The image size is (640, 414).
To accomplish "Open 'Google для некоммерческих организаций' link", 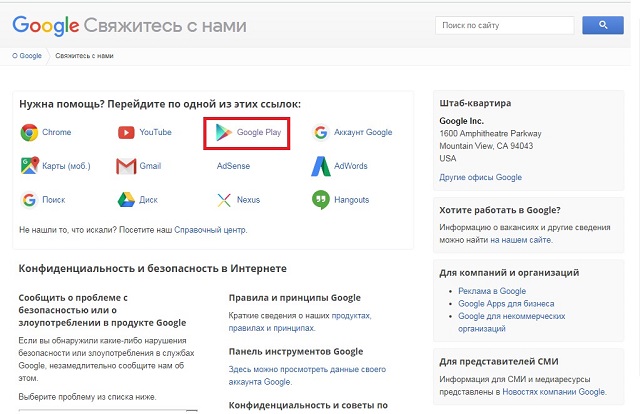I will point(511,322).
